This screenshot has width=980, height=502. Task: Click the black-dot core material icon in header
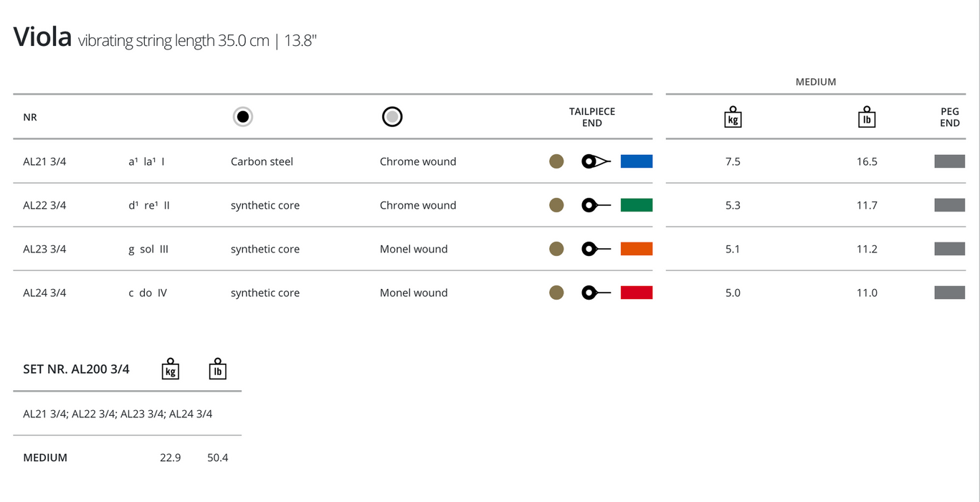click(x=243, y=117)
